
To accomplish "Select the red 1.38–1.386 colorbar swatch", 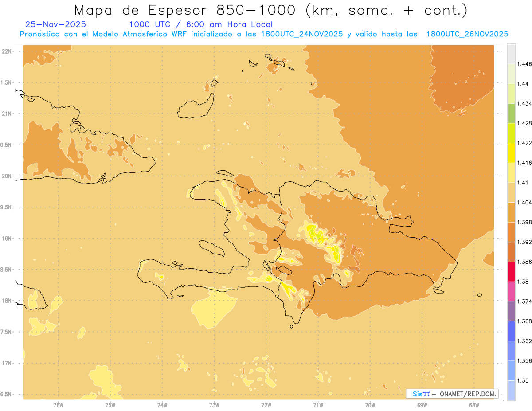I will point(511,271).
